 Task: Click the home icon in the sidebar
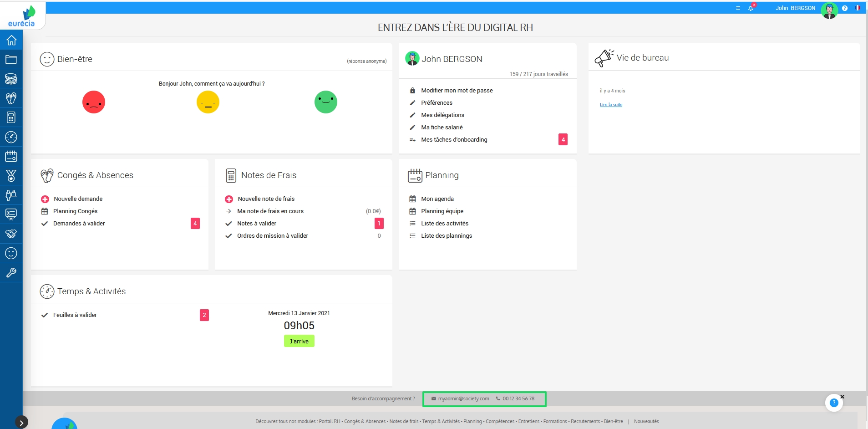(x=11, y=40)
